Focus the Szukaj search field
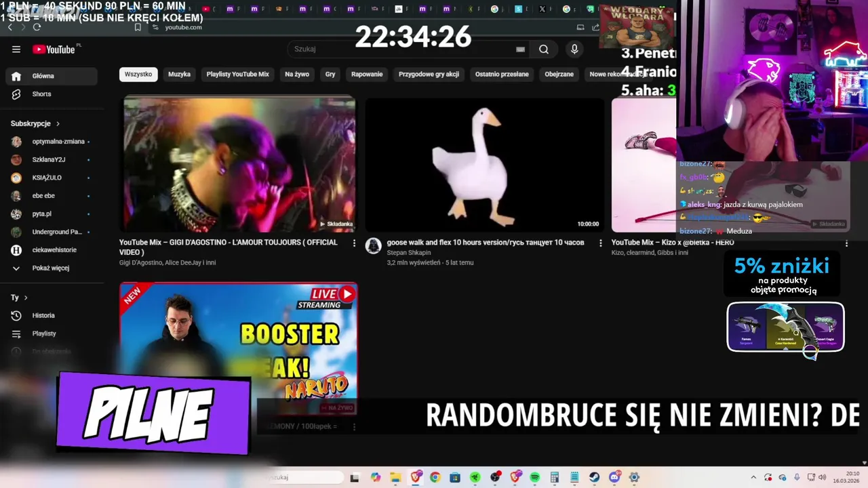Viewport: 868px width, 488px height. click(407, 49)
